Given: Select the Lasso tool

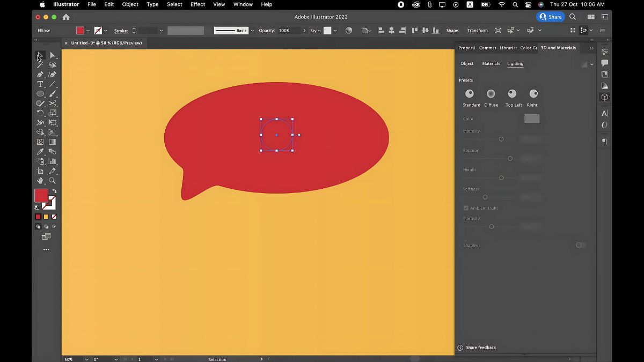Looking at the screenshot, I should coord(53,65).
